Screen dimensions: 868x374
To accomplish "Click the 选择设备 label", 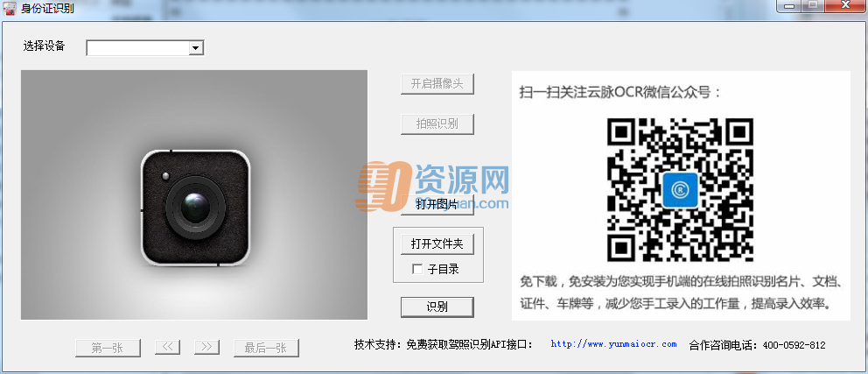I will (44, 46).
